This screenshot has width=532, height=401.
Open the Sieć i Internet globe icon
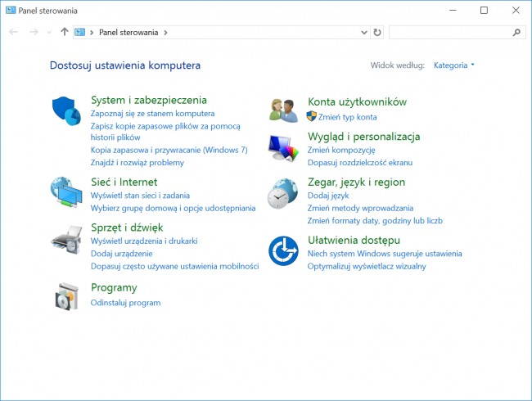pyautogui.click(x=66, y=192)
